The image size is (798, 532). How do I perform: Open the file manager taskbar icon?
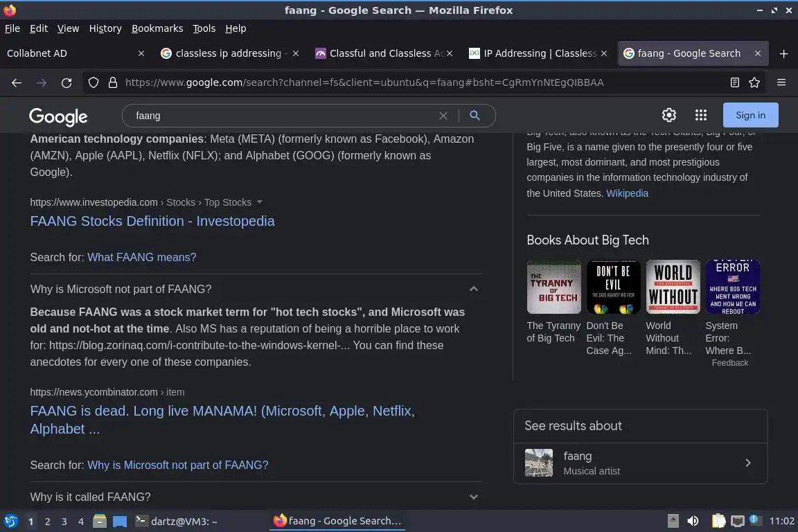point(100,521)
